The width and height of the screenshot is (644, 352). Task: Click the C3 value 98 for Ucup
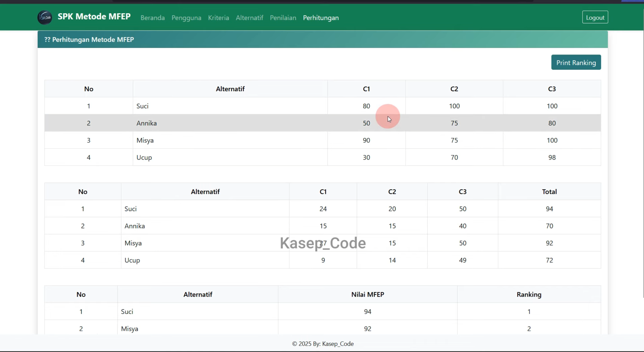[x=552, y=157]
